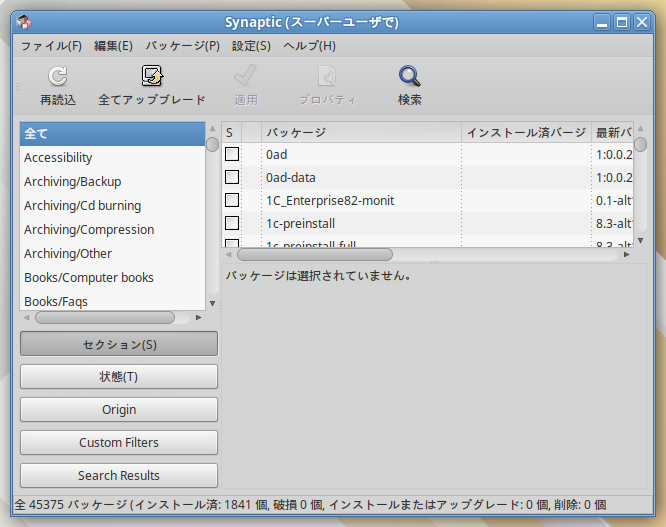Sort by the S status column header
666x527 pixels.
coord(232,132)
